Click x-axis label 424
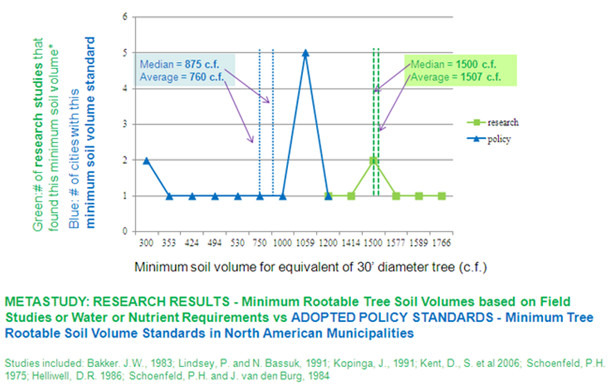This screenshot has height=387, width=610. coord(192,243)
